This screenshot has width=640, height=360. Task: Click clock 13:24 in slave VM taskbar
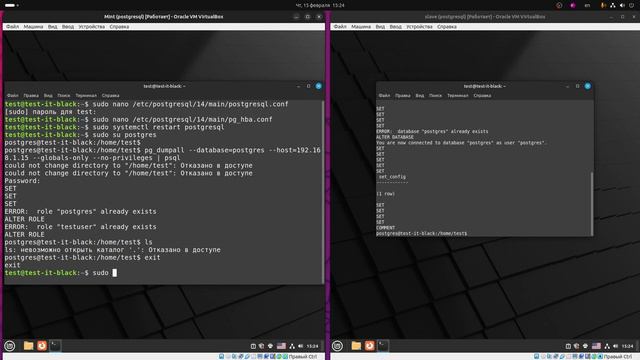(x=627, y=346)
